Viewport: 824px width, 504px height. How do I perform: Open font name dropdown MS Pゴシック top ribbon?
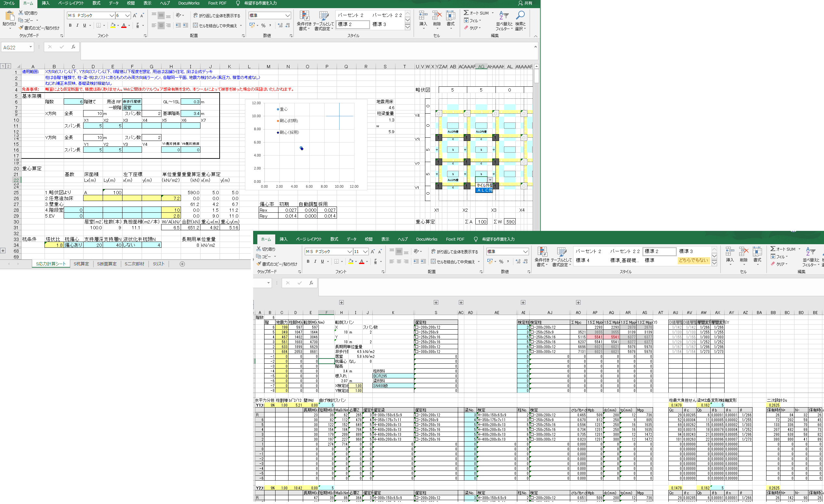(112, 15)
